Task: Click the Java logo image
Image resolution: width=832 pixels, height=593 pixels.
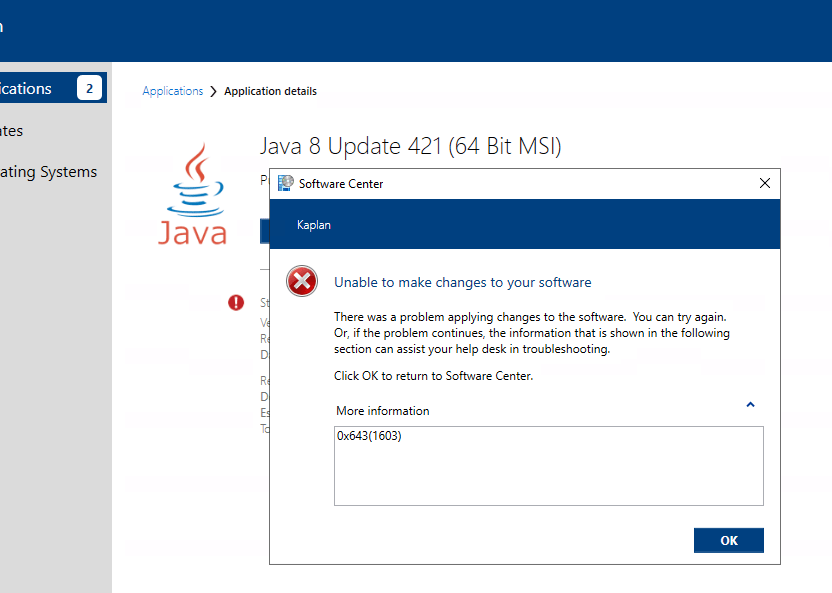Action: point(193,194)
